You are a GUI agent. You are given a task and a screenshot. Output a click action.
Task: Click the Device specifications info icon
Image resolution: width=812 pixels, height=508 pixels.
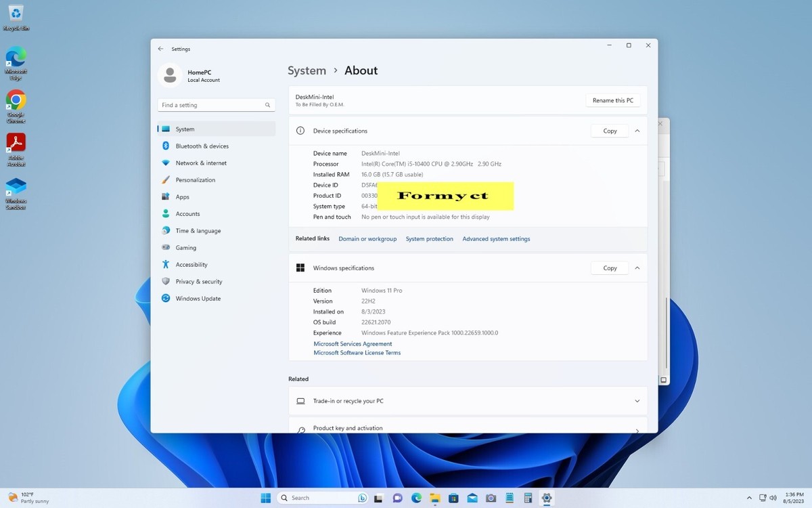pyautogui.click(x=300, y=131)
